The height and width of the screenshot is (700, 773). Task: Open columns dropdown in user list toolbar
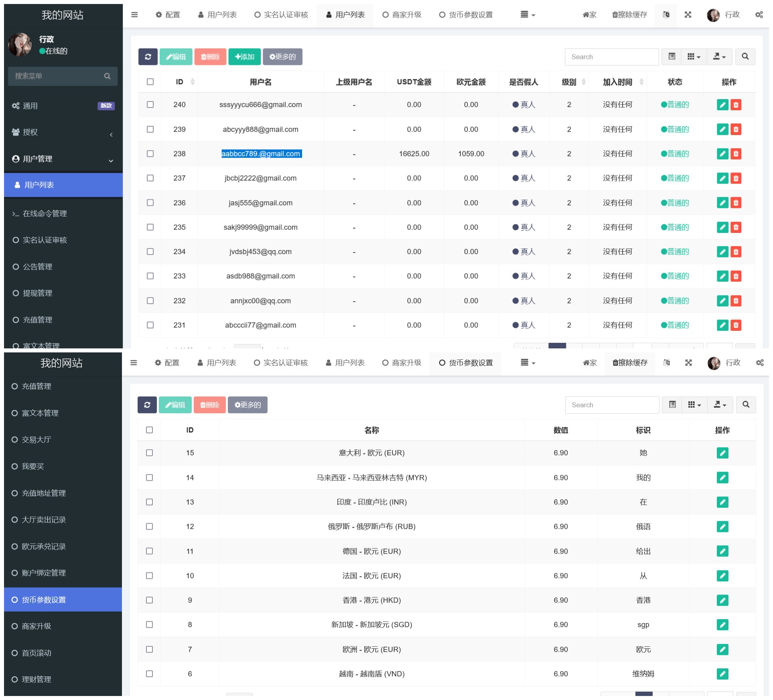click(694, 57)
